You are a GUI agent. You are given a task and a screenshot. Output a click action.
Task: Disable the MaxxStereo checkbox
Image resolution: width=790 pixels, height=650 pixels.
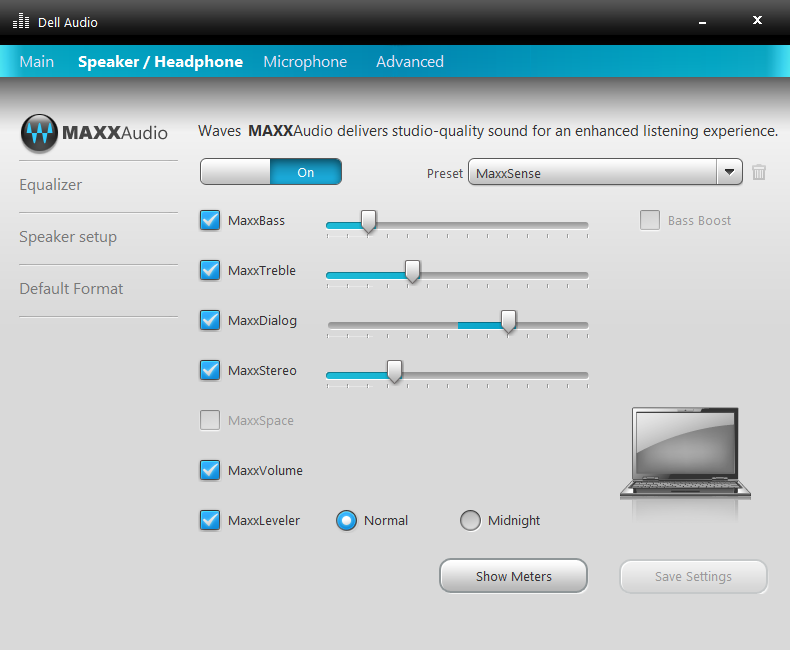click(x=210, y=370)
